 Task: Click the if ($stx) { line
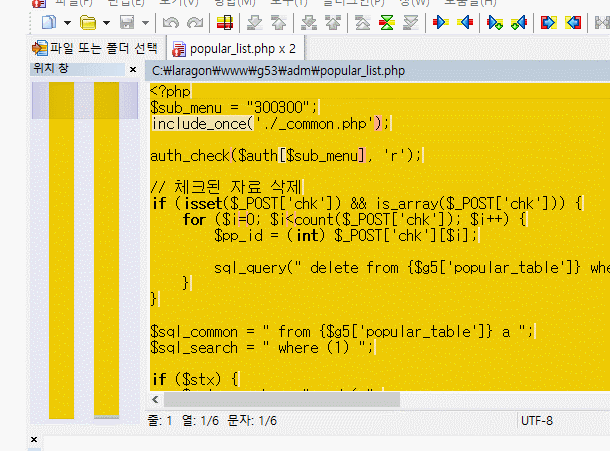coord(195,379)
